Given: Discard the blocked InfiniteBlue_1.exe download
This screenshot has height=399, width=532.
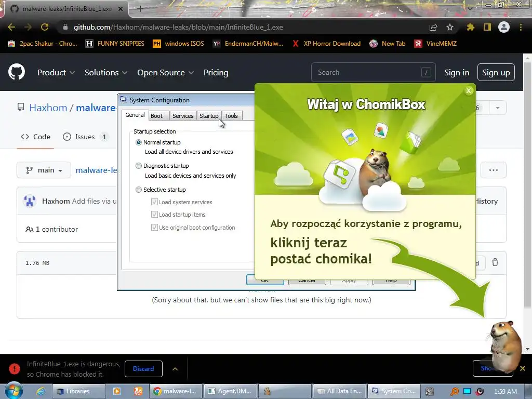Looking at the screenshot, I should tap(143, 369).
